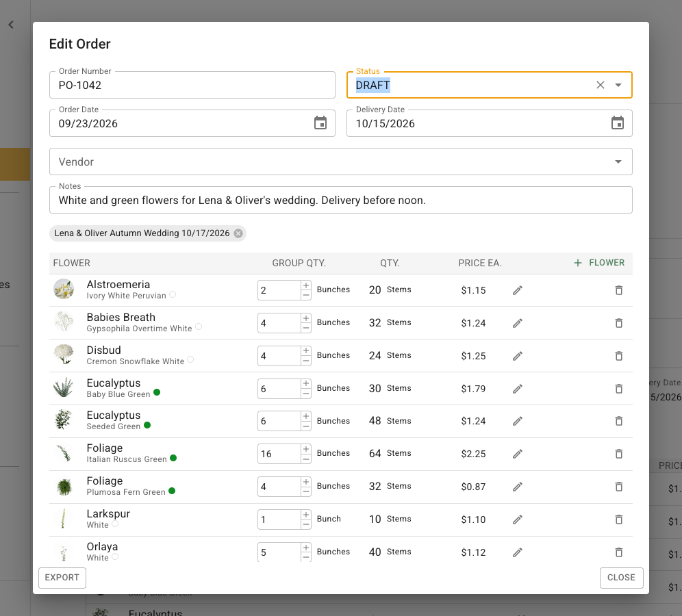Edit price for Babies Breath row

pyautogui.click(x=517, y=323)
